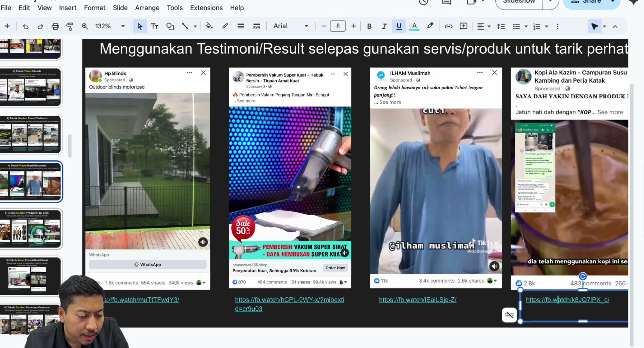Increase the font size with plus
Viewport: 644px width, 348px height.
tap(354, 26)
